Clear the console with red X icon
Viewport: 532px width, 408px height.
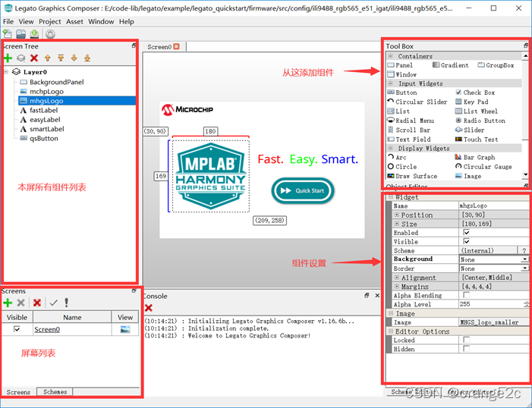(x=148, y=308)
